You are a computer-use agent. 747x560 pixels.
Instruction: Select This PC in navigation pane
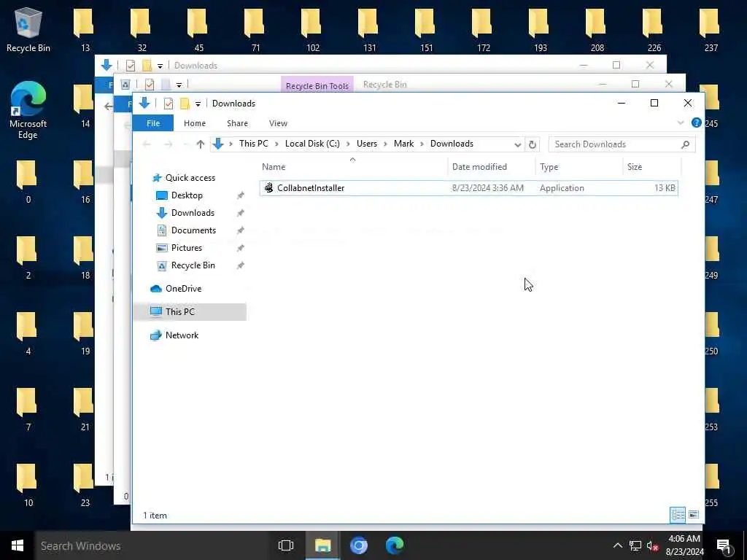[179, 312]
